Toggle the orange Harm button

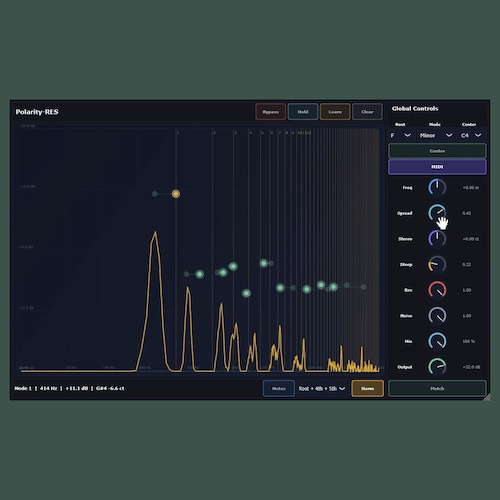(x=367, y=388)
